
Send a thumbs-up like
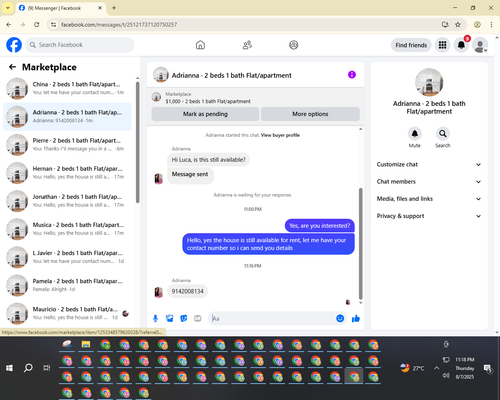pyautogui.click(x=356, y=318)
